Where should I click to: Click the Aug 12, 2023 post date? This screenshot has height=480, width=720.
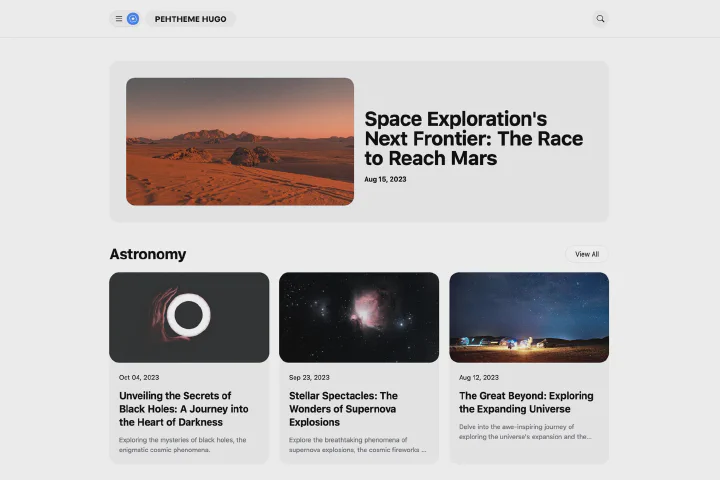click(x=479, y=378)
